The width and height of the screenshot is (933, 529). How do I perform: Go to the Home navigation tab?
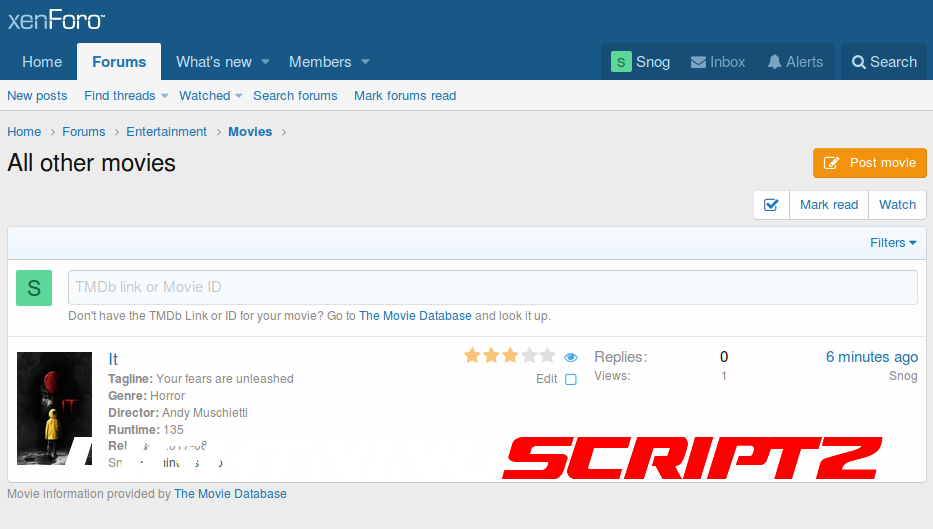[42, 62]
